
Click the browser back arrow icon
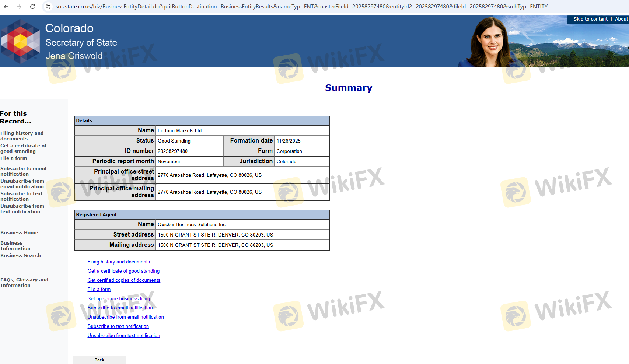point(6,7)
